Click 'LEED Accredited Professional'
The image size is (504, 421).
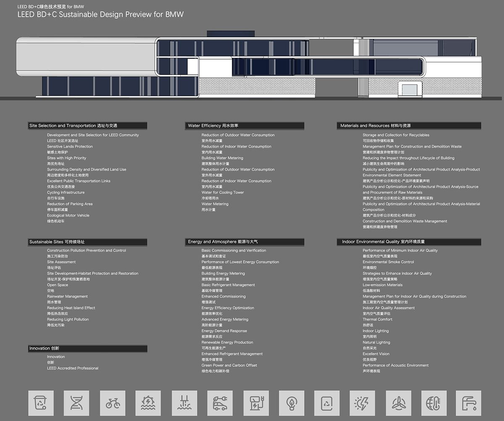[x=73, y=368]
